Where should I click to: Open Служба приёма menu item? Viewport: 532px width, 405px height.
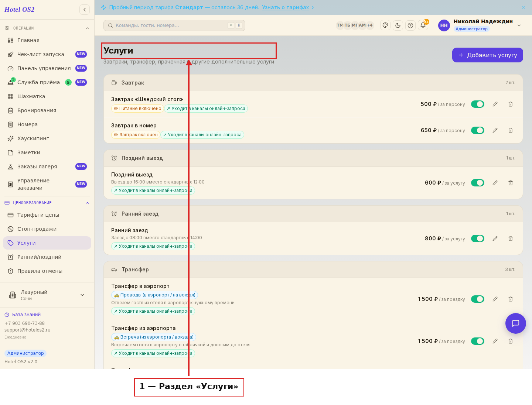47,82
